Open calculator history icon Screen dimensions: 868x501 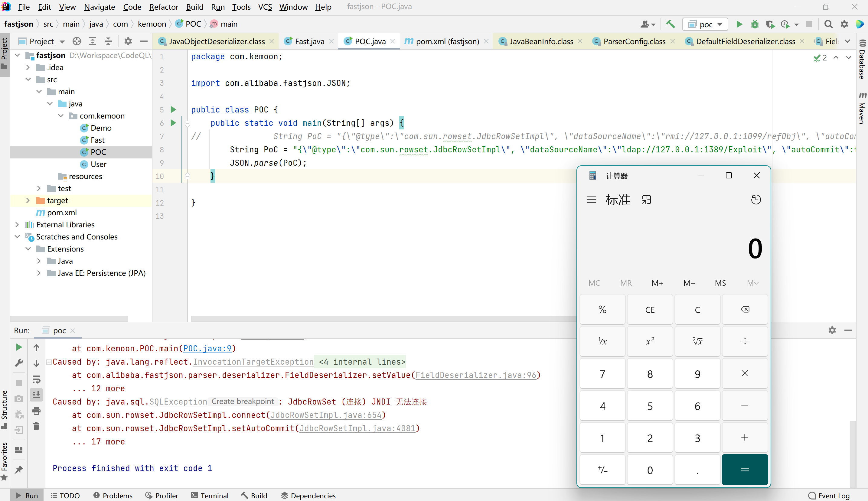755,200
